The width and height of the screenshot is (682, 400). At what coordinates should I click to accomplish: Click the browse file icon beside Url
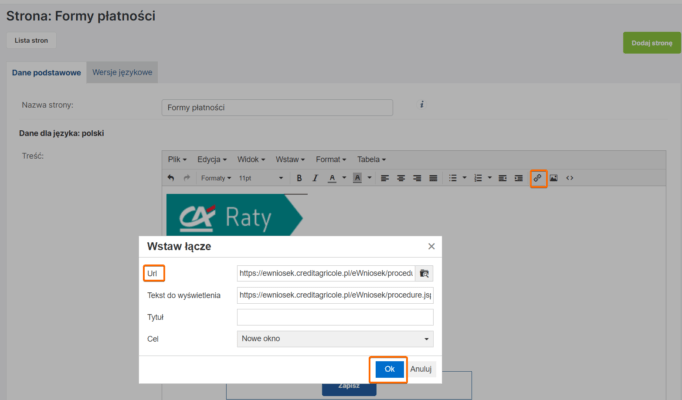coord(424,273)
